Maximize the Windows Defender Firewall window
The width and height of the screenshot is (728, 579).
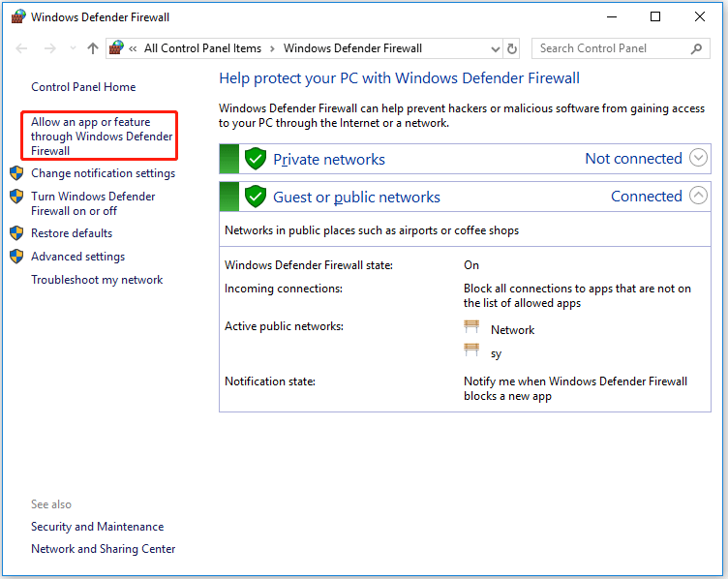tap(655, 17)
